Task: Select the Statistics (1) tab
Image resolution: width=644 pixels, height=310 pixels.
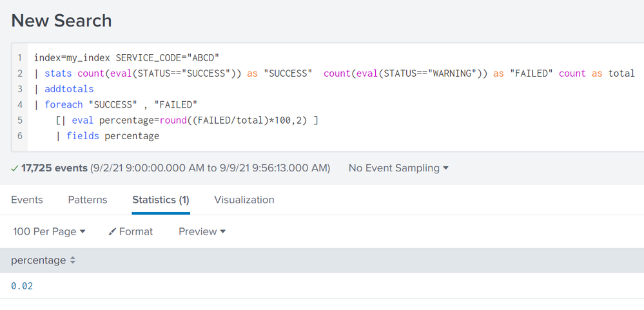Action: tap(161, 200)
